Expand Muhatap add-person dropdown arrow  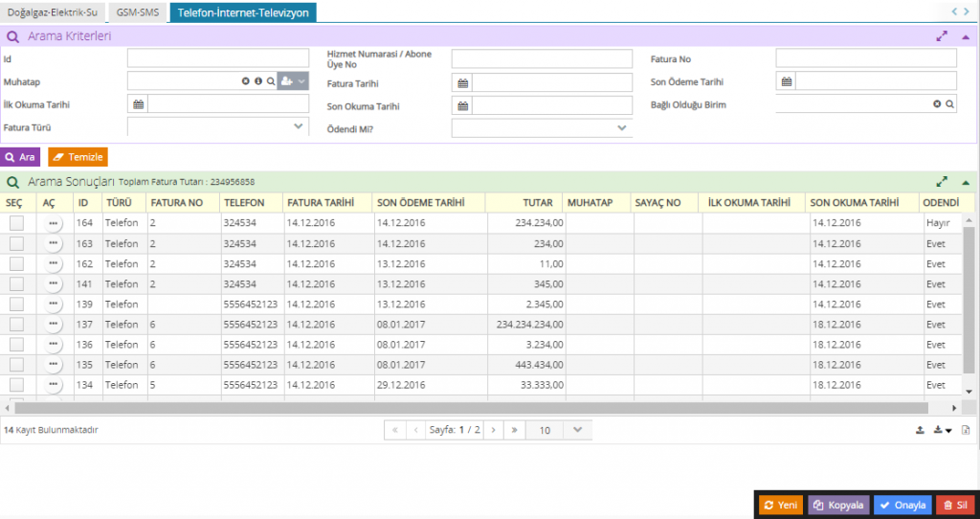click(x=301, y=81)
